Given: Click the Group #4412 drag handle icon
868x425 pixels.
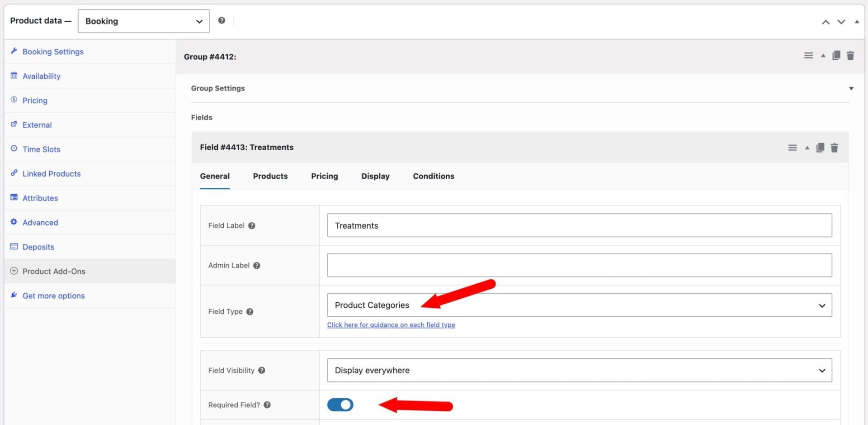Looking at the screenshot, I should coord(808,56).
